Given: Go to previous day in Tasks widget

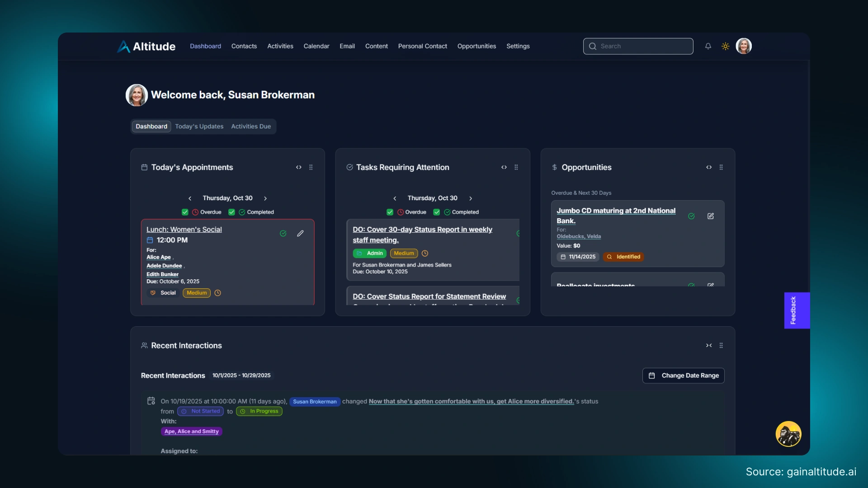Looking at the screenshot, I should coord(395,198).
